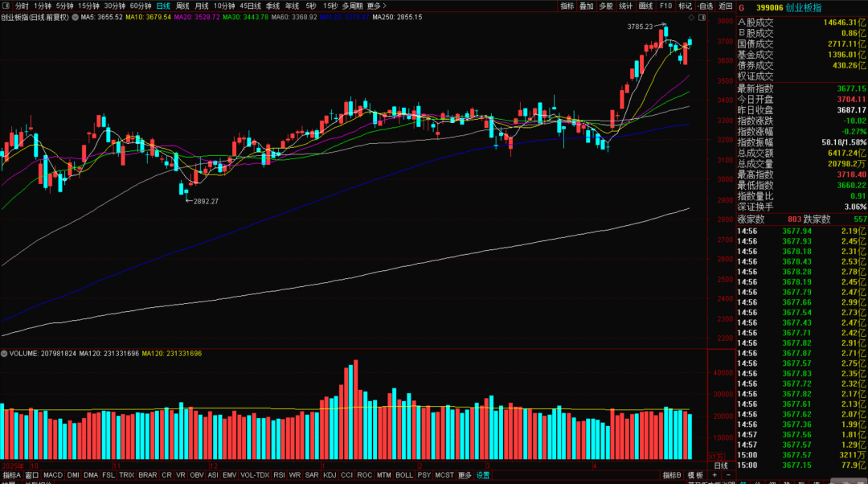The width and height of the screenshot is (868, 484).
Task: Click the plus zoom icon below chart
Action: pyautogui.click(x=716, y=475)
